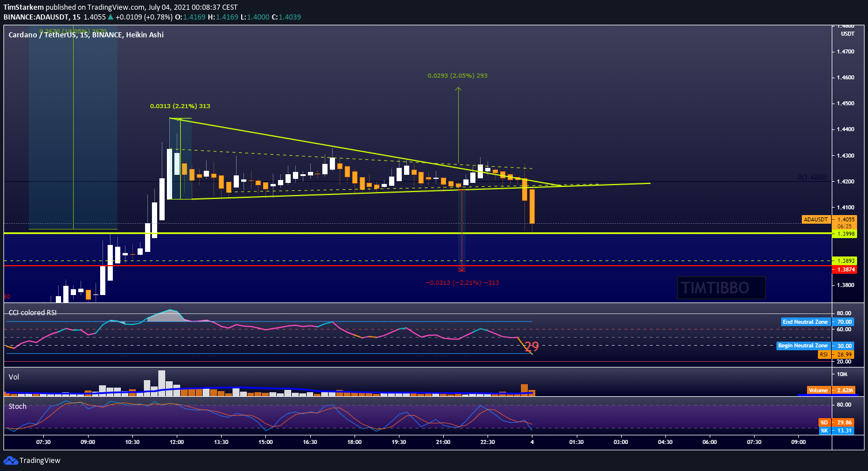Image resolution: width=868 pixels, height=471 pixels.
Task: Click the %D 29.86 stochastic label
Action: [x=836, y=423]
